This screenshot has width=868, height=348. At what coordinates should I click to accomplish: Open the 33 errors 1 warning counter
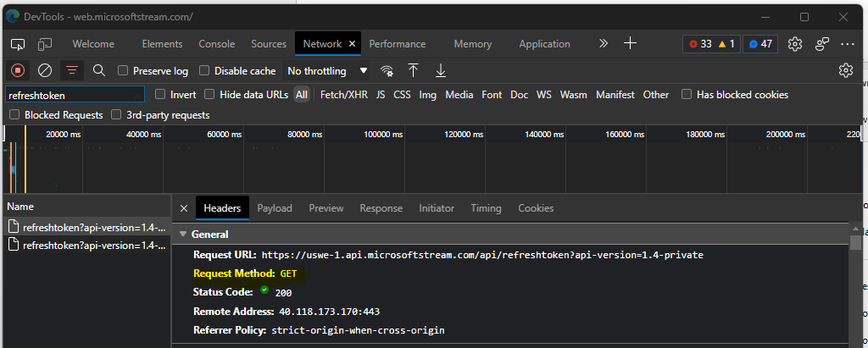[711, 44]
